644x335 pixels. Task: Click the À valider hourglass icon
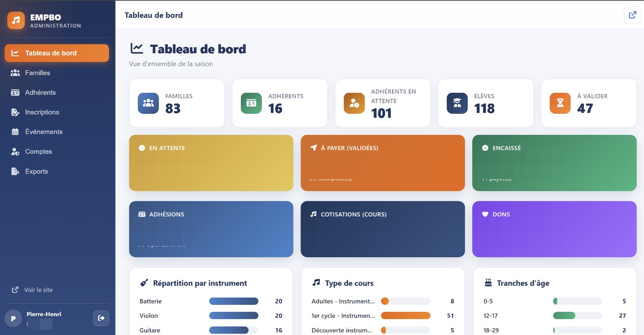560,103
